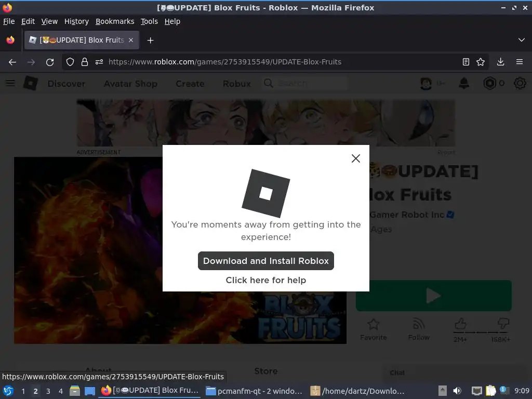The width and height of the screenshot is (532, 399).
Task: Open Firefox tracking protection shield
Action: [x=70, y=62]
